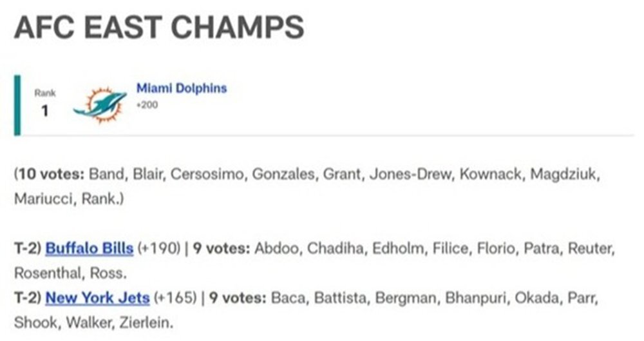Image resolution: width=644 pixels, height=341 pixels.
Task: Click the T-2) label before Buffalo Bills
Action: (28, 248)
